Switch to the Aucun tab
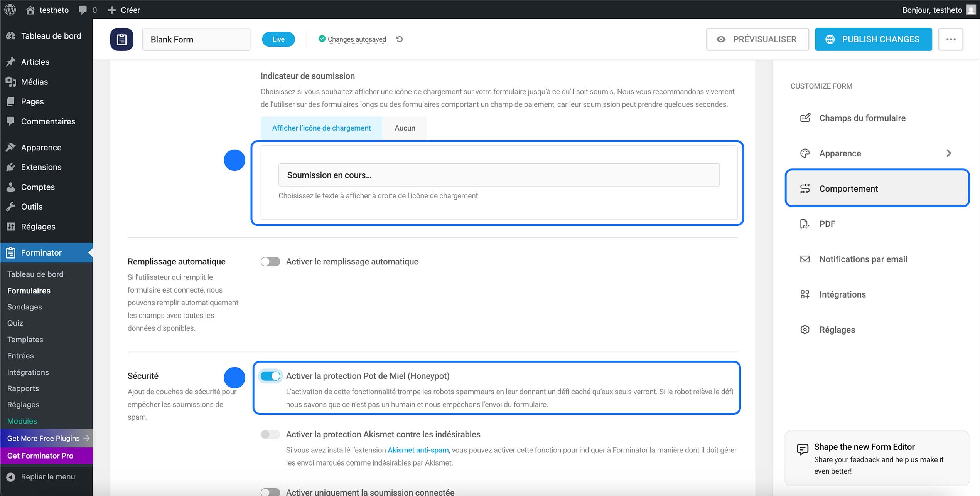The width and height of the screenshot is (980, 496). pos(404,128)
